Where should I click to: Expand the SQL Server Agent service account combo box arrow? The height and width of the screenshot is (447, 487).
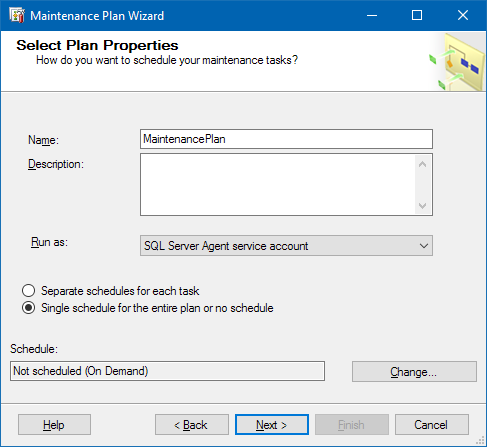pos(424,246)
